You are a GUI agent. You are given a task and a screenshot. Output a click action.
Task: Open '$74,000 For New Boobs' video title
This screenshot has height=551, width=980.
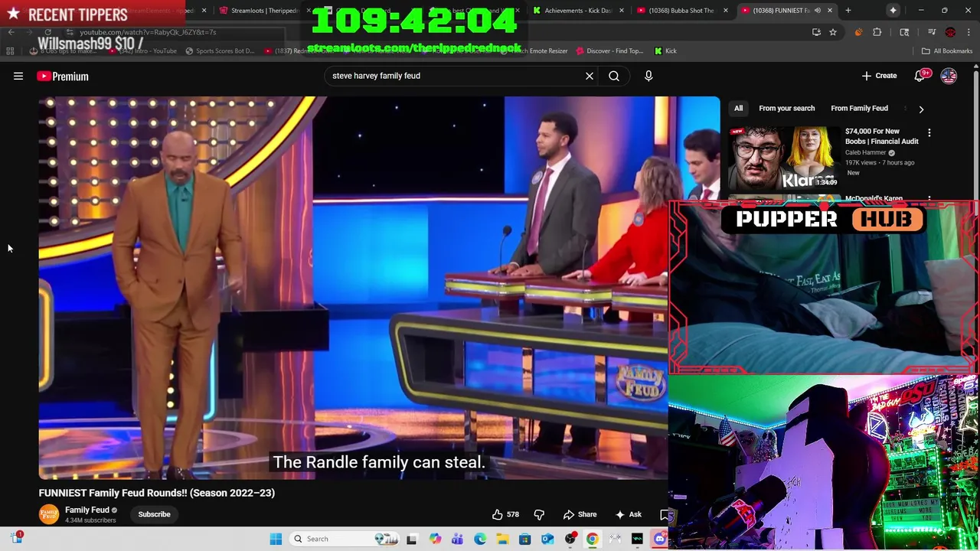pyautogui.click(x=881, y=136)
